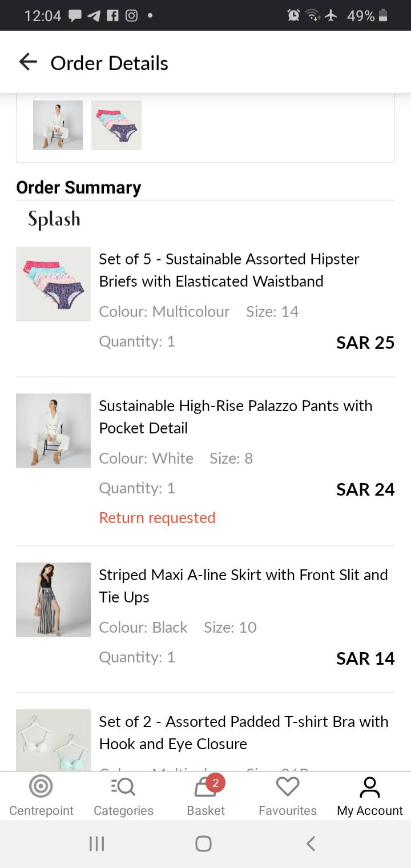The height and width of the screenshot is (868, 411).
Task: Open the striped maxi skirt product image
Action: (53, 600)
